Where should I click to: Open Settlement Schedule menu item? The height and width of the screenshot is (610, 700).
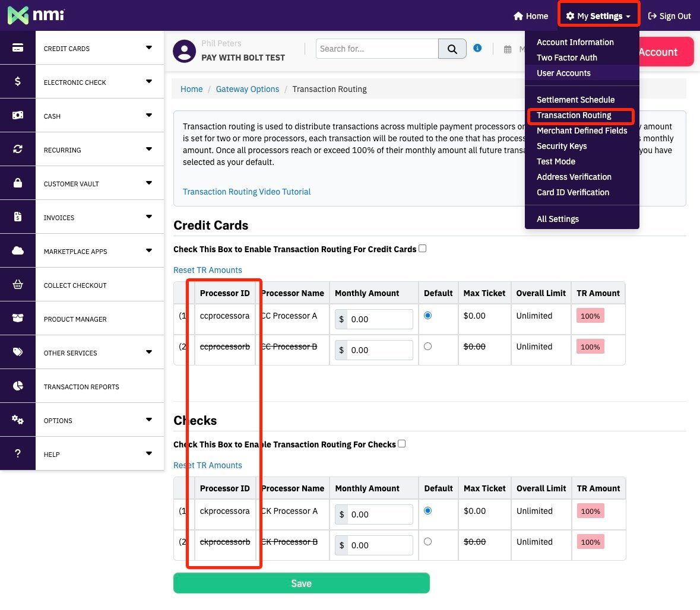575,100
